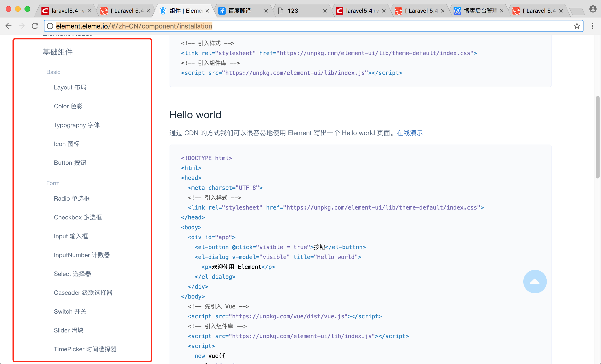Click the new Vue({ code line
This screenshot has width=601, height=364.
coord(210,356)
